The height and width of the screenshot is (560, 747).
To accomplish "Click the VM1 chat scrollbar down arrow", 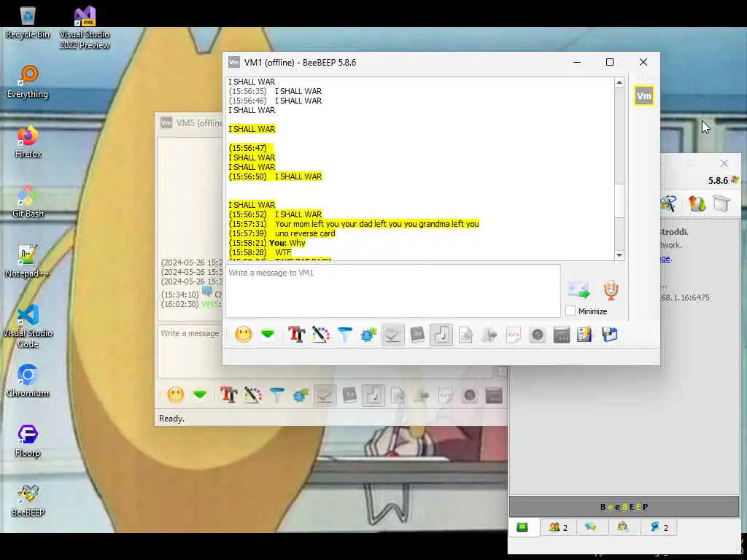I will click(x=619, y=255).
